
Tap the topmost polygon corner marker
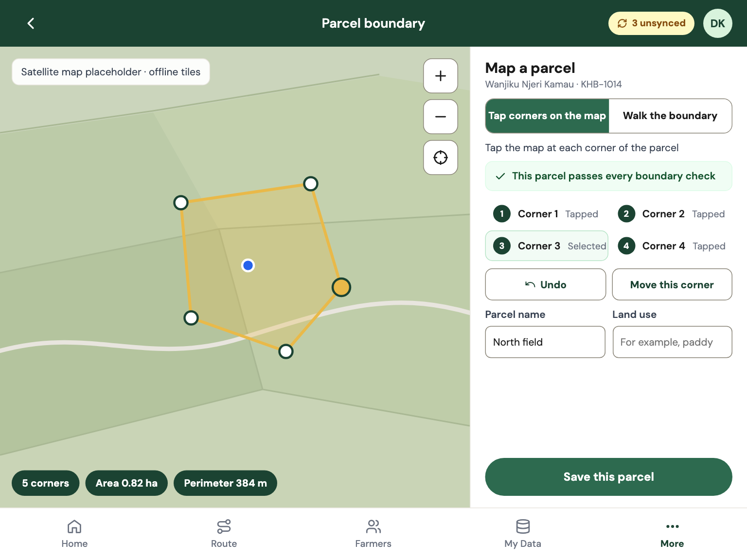(x=311, y=184)
